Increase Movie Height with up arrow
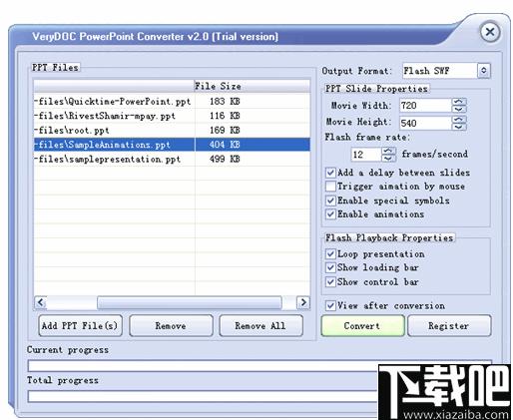Screen dimensions: 513x420 pyautogui.click(x=459, y=120)
